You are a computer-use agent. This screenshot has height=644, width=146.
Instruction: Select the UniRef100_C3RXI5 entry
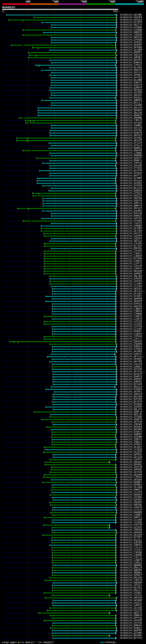pos(131,120)
